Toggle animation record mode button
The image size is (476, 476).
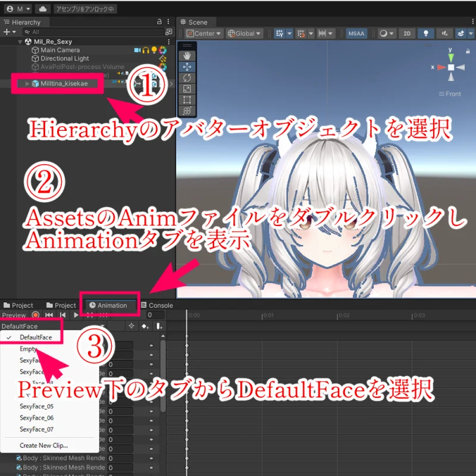point(36,315)
